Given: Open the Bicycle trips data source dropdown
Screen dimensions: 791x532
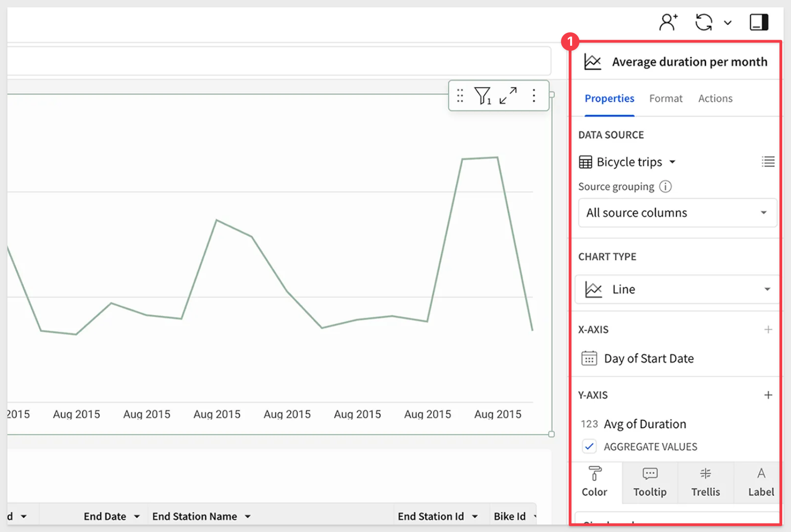Looking at the screenshot, I should pyautogui.click(x=673, y=162).
